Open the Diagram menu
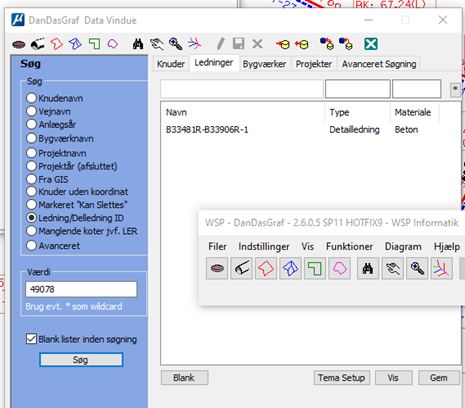The image size is (465, 408). pyautogui.click(x=403, y=246)
